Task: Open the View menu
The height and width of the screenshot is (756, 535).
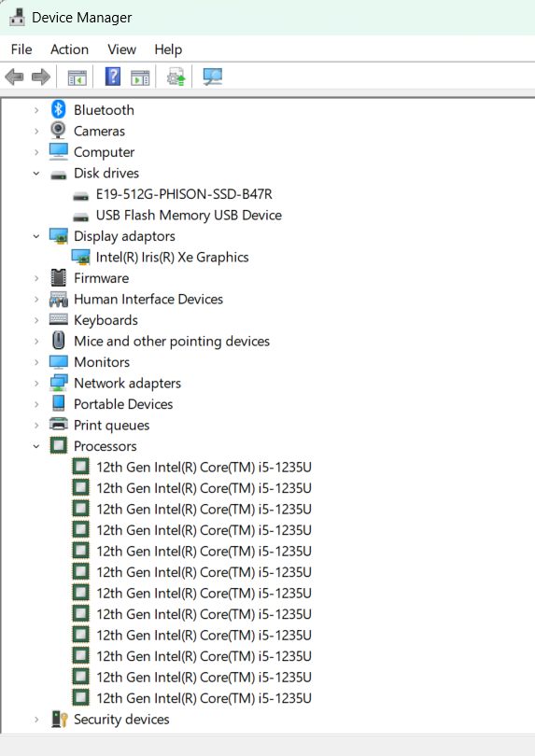Action: 121,49
